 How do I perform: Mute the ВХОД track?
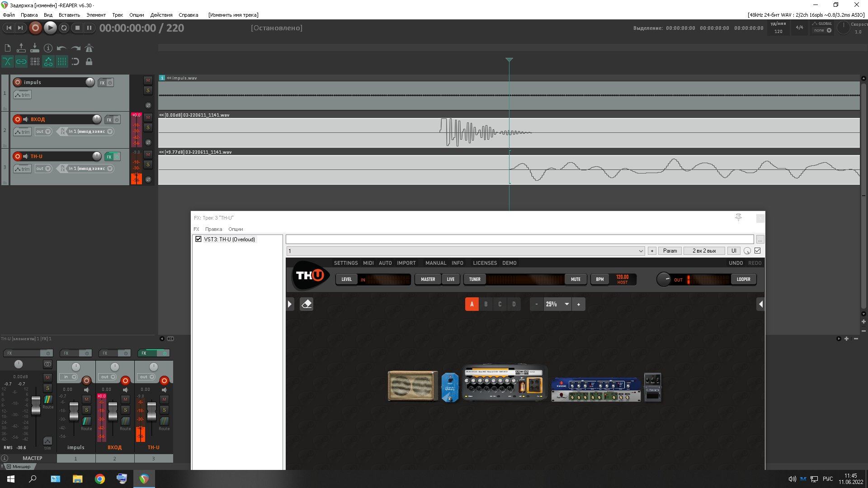click(148, 117)
